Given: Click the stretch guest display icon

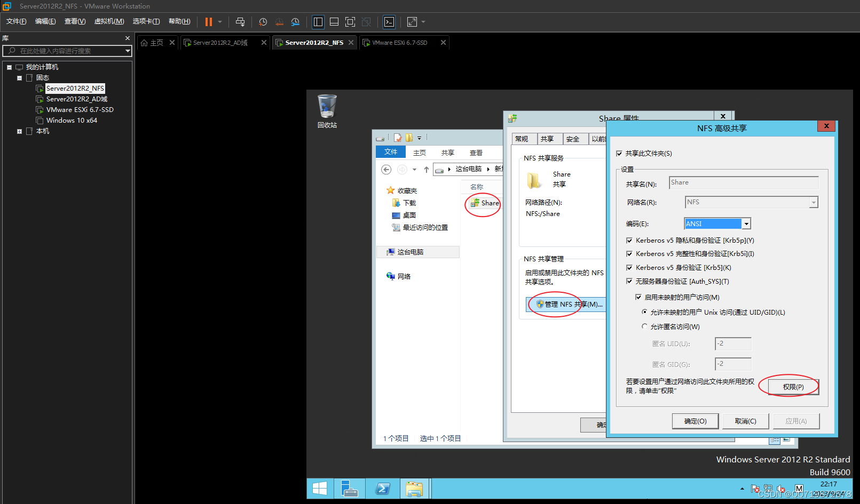Looking at the screenshot, I should 412,22.
